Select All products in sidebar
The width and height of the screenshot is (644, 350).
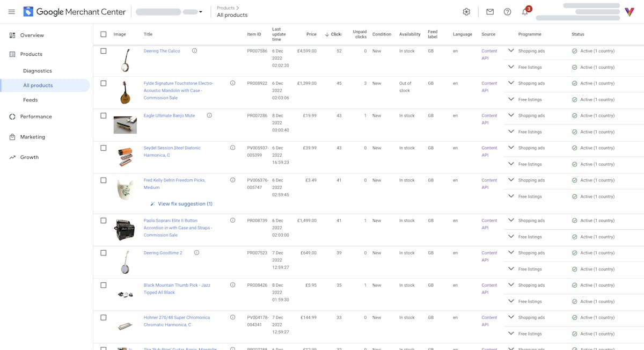click(x=45, y=85)
